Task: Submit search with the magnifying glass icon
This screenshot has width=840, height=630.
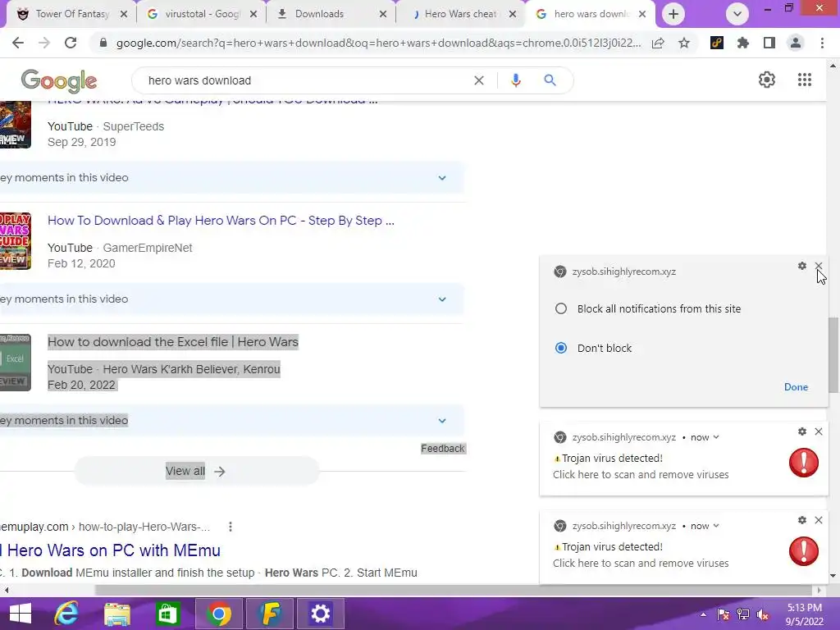Action: 550,80
